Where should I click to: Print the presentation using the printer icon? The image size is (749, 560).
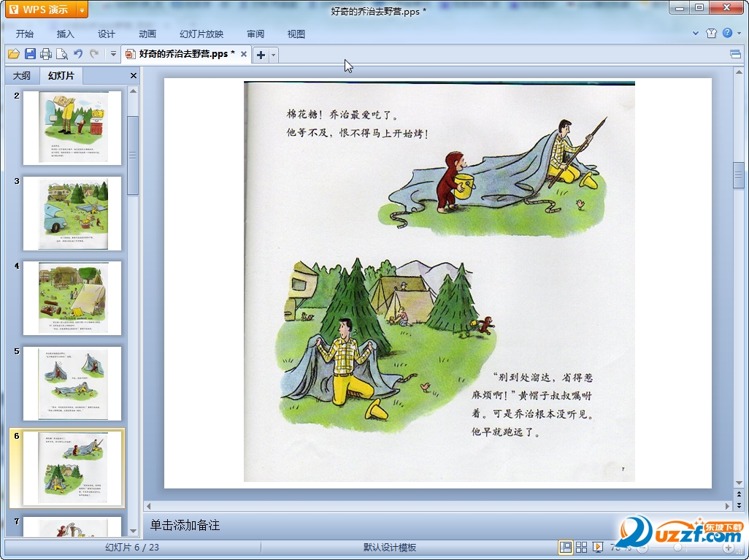(x=46, y=54)
